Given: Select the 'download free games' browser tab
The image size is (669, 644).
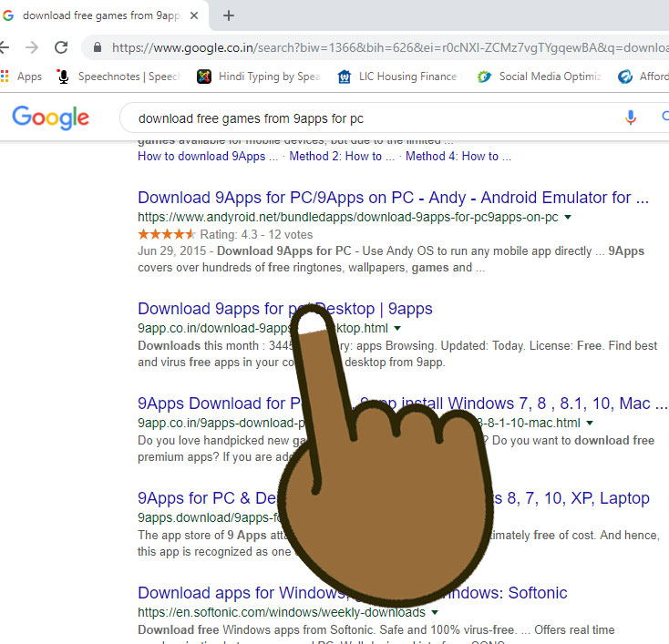Looking at the screenshot, I should coord(100,15).
